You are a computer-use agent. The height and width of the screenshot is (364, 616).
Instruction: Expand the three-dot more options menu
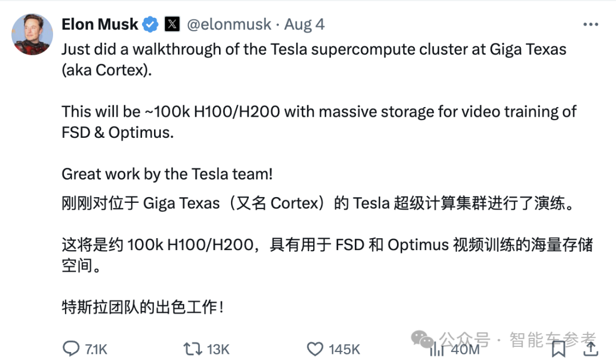590,24
